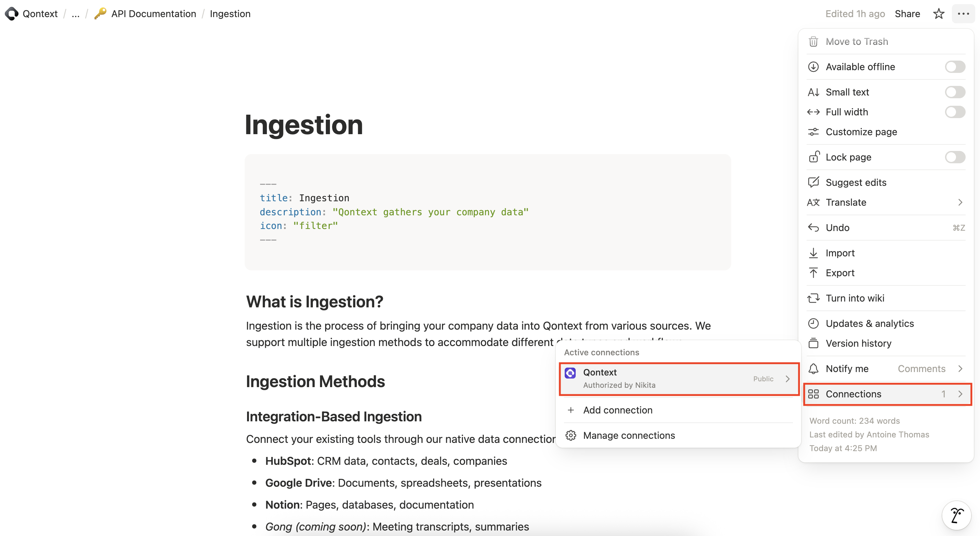
Task: Open Manage connections settings gear
Action: click(x=571, y=435)
